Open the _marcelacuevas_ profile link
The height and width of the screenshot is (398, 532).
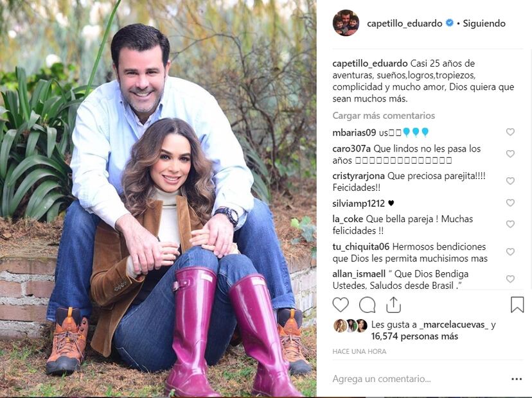point(454,324)
